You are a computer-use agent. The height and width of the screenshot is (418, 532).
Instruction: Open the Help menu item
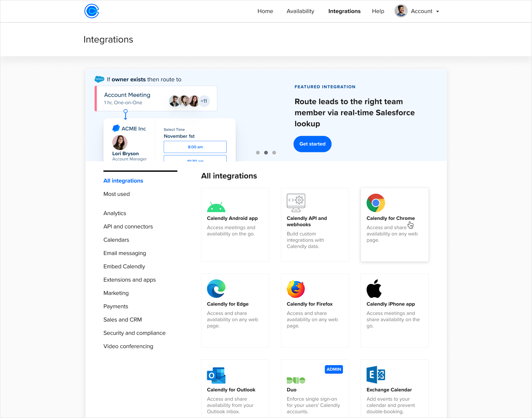378,11
